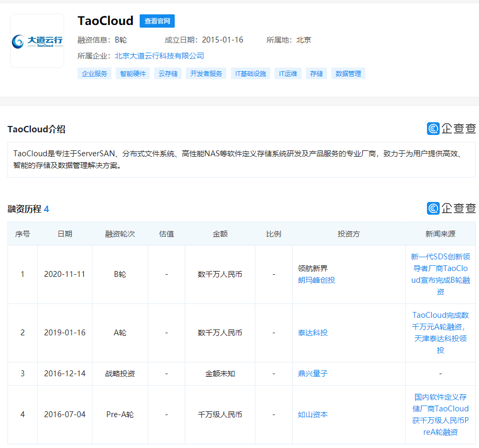
Task: Click the 新闻来源 column header
Action: pos(441,234)
